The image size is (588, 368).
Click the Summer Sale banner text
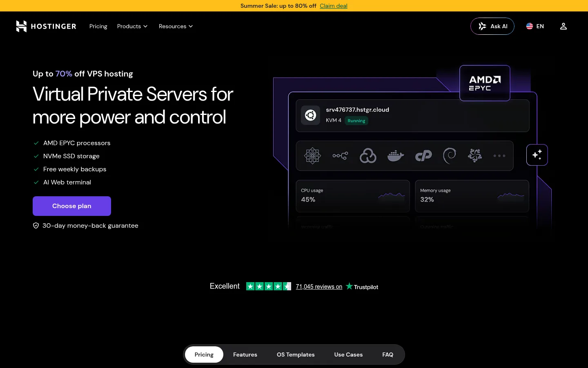pyautogui.click(x=278, y=6)
